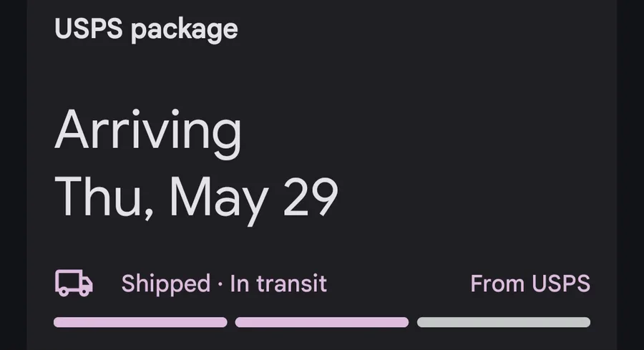
Task: Click the word package in the title
Action: (x=185, y=31)
